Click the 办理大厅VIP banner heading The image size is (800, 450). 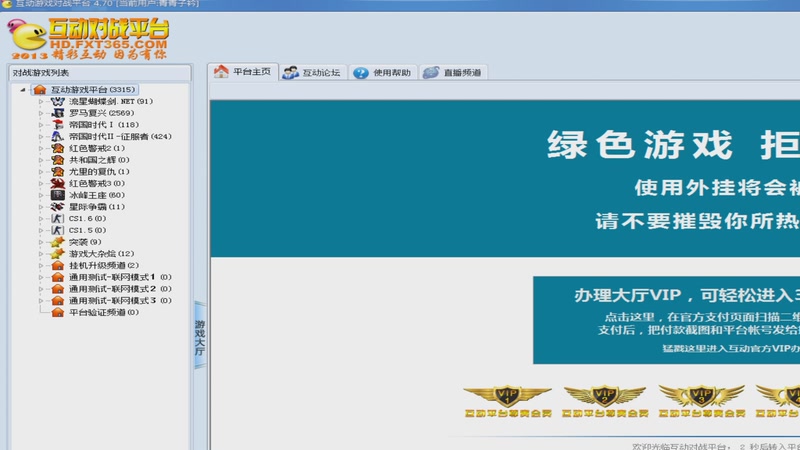[x=687, y=295]
